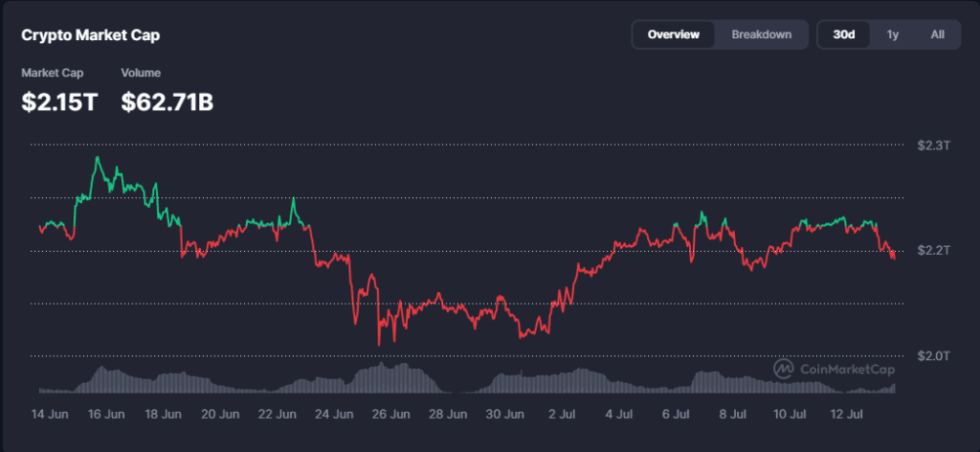Select the All time range

click(x=937, y=35)
